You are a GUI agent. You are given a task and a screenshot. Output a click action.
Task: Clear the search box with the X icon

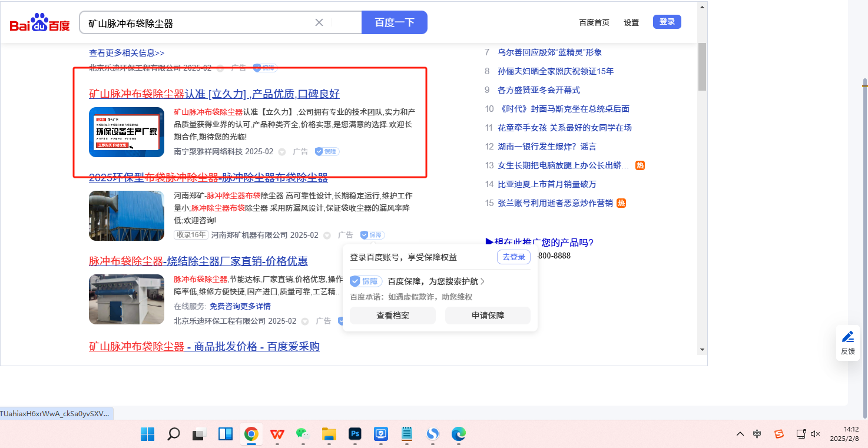pyautogui.click(x=319, y=22)
